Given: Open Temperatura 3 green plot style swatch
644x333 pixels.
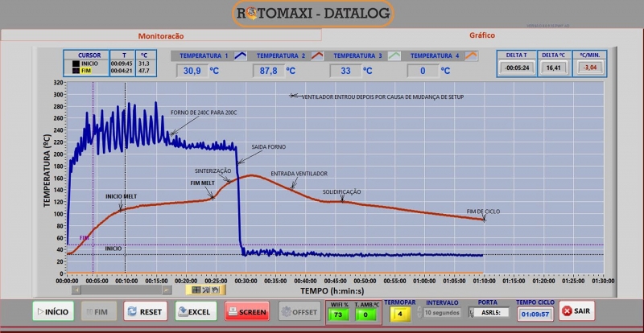Looking at the screenshot, I should coord(394,55).
